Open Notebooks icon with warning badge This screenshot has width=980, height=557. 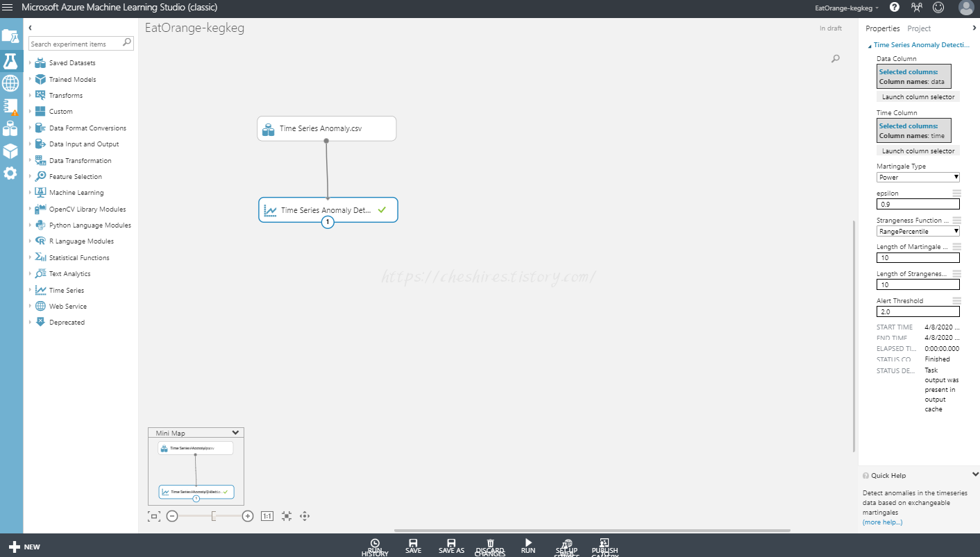click(10, 106)
